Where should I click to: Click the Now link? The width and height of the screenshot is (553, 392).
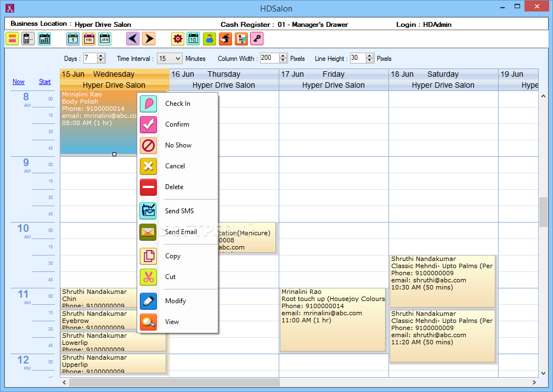[18, 82]
